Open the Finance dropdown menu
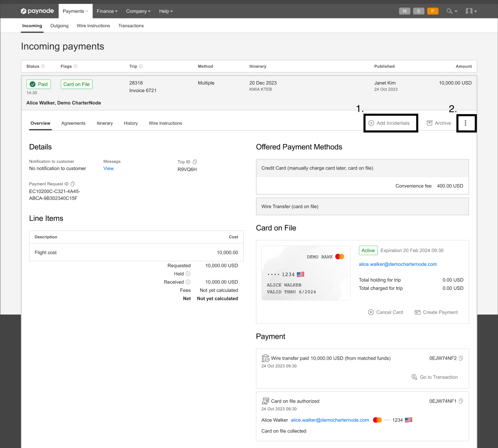The height and width of the screenshot is (448, 498). (x=107, y=11)
